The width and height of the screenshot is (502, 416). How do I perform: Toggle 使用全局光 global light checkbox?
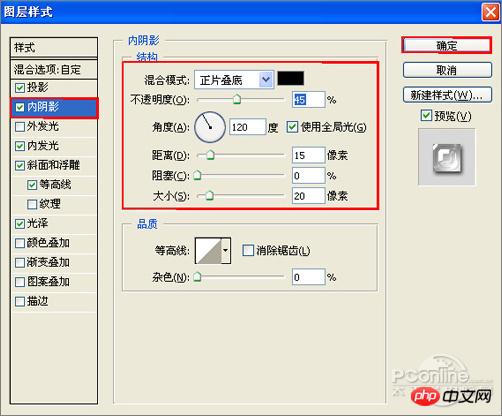coord(292,127)
